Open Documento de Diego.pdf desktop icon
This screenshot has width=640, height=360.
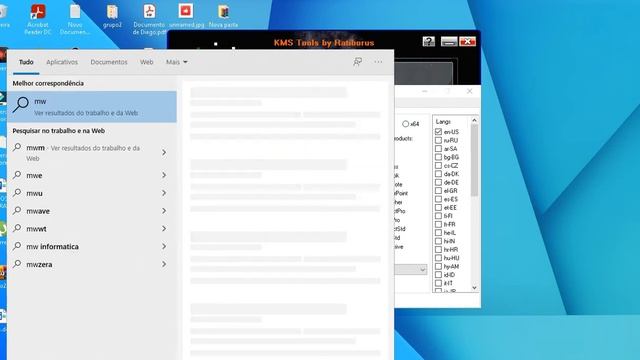pyautogui.click(x=149, y=18)
